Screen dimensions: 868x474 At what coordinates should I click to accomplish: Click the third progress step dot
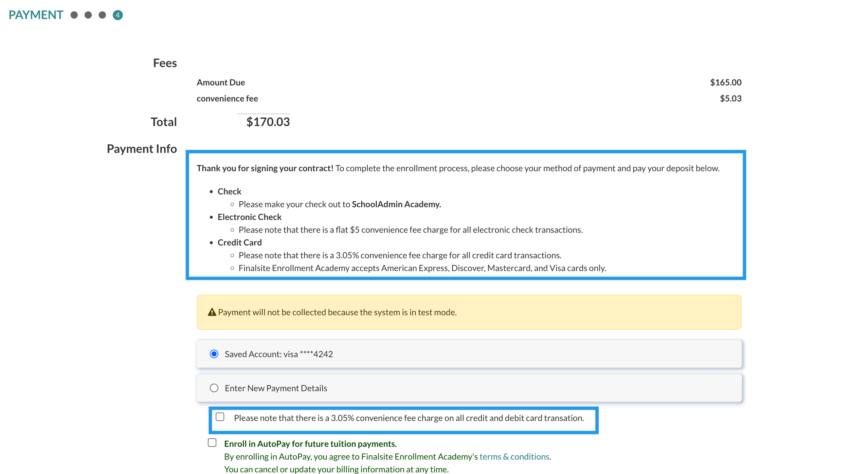tap(102, 15)
